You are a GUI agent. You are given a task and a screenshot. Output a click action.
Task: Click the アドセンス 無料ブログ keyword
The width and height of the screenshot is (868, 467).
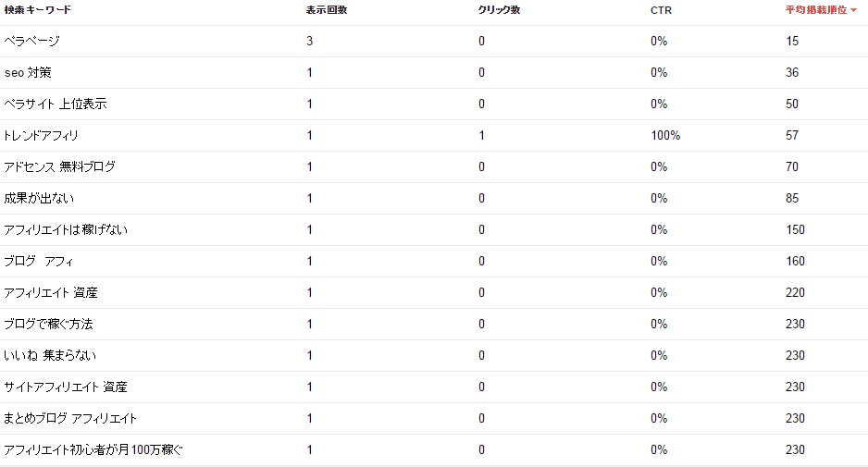(59, 167)
